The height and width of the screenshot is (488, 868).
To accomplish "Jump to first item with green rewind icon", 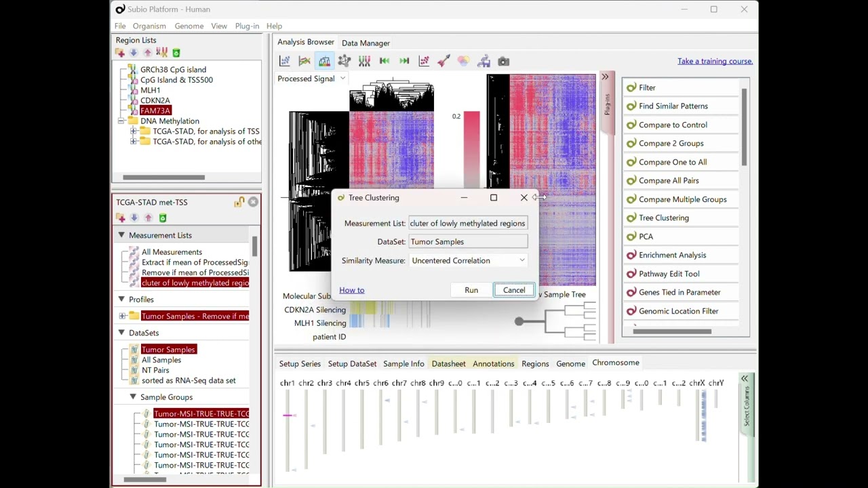I will pos(384,61).
